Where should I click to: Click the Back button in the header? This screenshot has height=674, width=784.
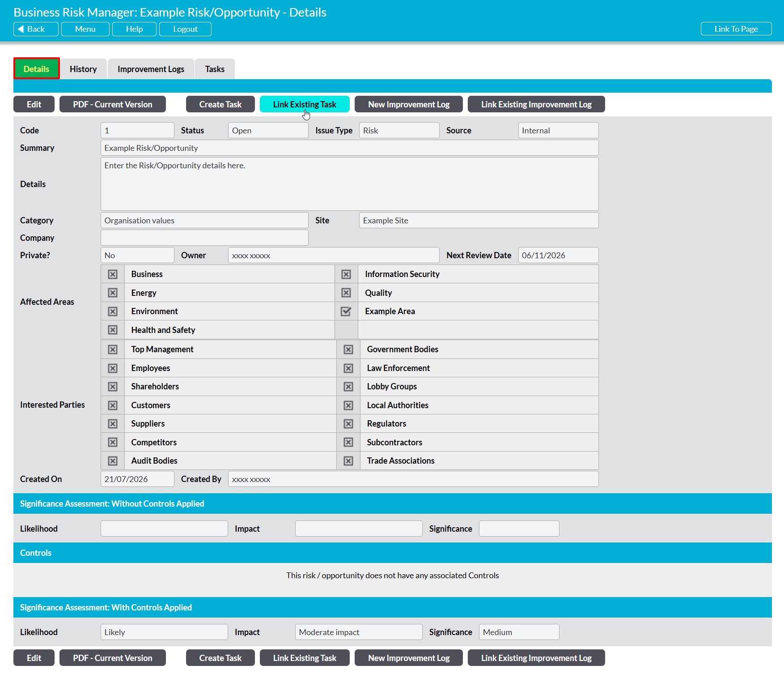36,29
